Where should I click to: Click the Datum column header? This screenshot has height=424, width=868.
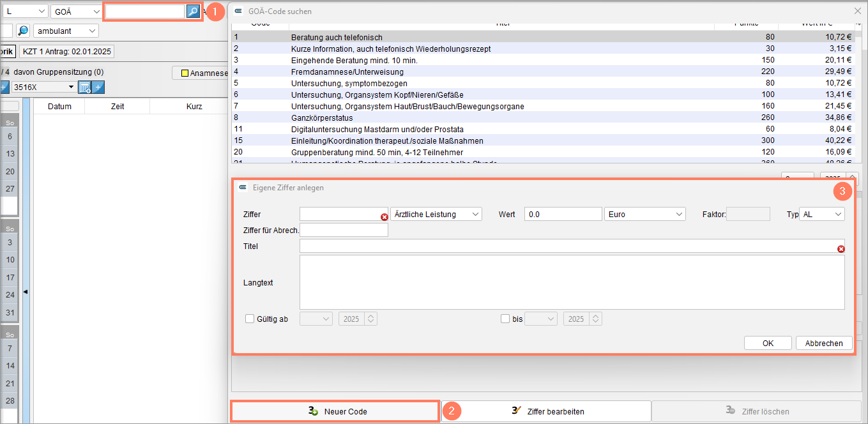pos(59,107)
